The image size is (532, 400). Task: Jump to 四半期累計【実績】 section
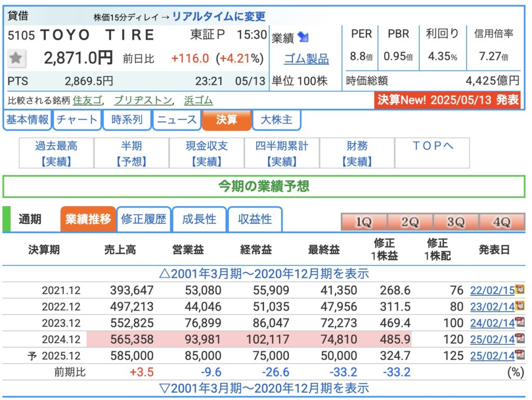coord(282,153)
